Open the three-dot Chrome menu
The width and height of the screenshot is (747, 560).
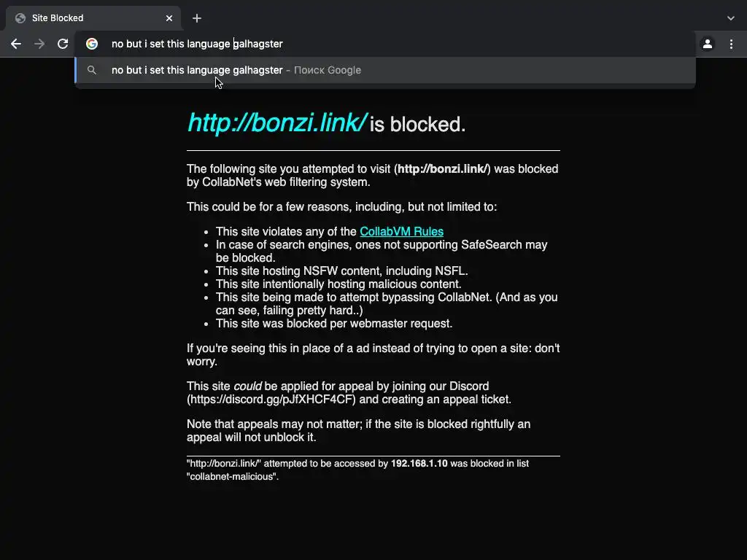point(731,44)
